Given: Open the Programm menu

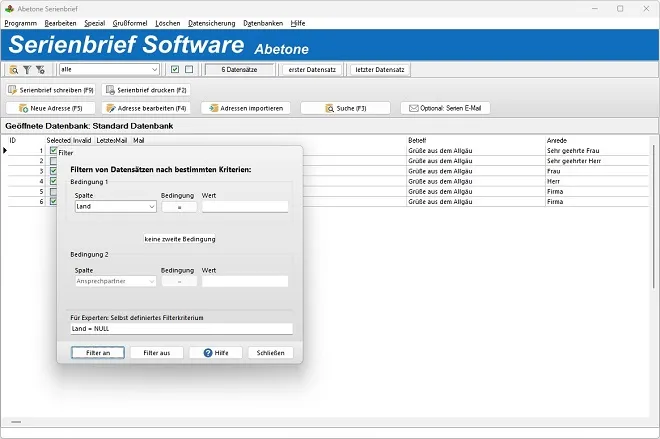Looking at the screenshot, I should (21, 23).
